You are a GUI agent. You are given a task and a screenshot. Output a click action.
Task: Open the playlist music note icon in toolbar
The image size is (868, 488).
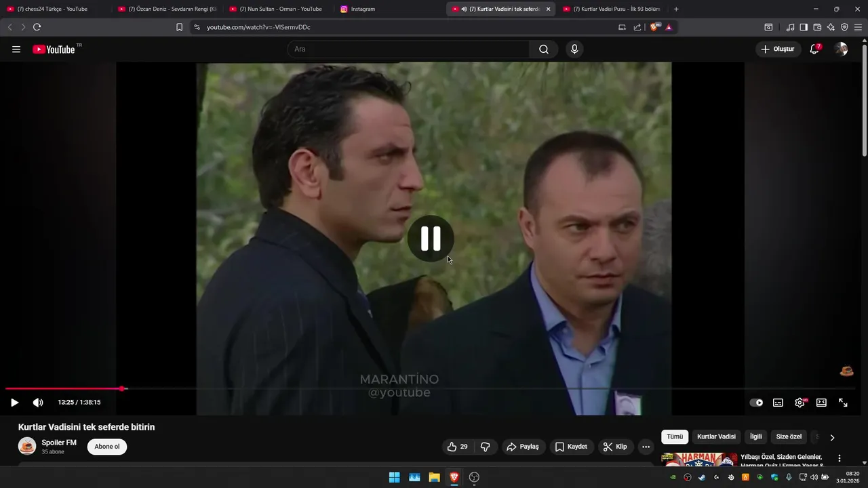point(790,27)
